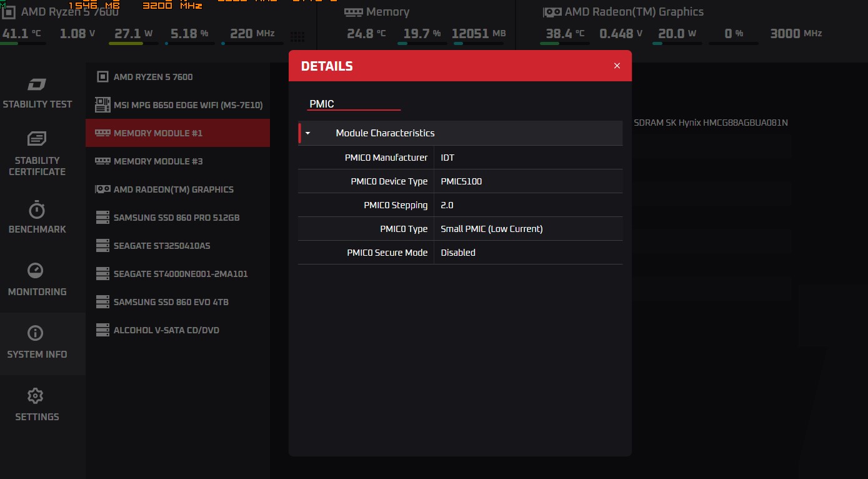Viewport: 868px width, 479px height.
Task: Select the MSI MPG B650 Edge WiFi motherboard
Action: coord(177,105)
